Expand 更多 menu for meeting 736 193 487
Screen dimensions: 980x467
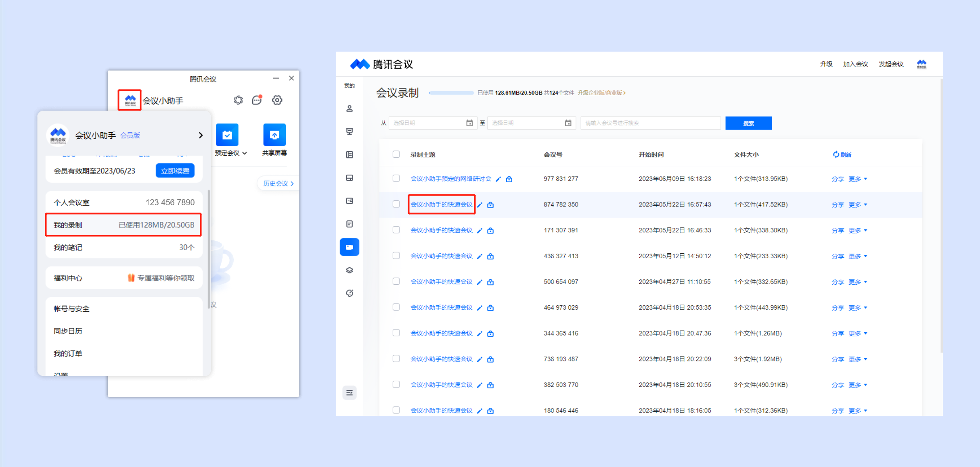point(858,359)
